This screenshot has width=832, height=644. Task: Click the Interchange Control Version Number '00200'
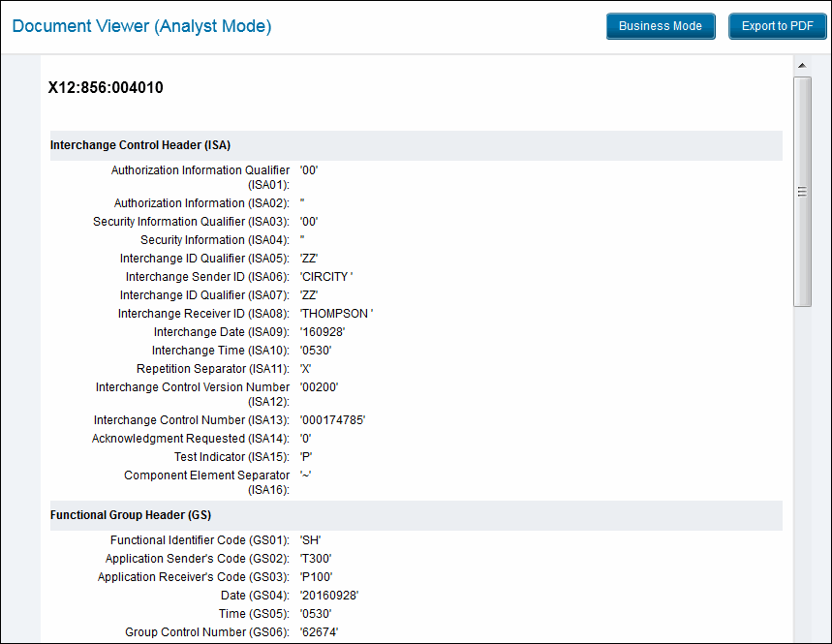pos(319,387)
